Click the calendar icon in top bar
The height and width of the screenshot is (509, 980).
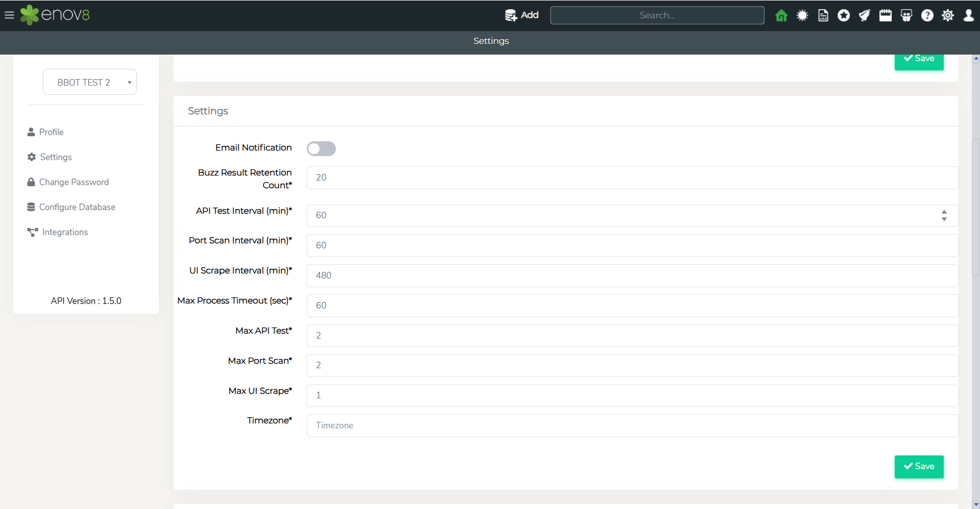886,15
